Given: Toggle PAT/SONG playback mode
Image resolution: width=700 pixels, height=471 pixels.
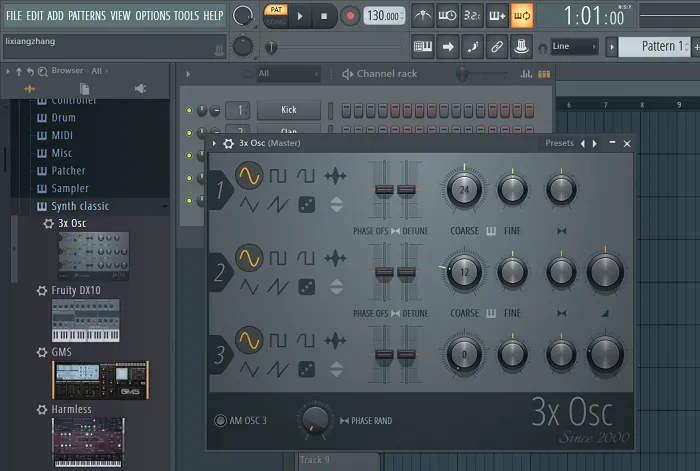Looking at the screenshot, I should click(x=276, y=16).
